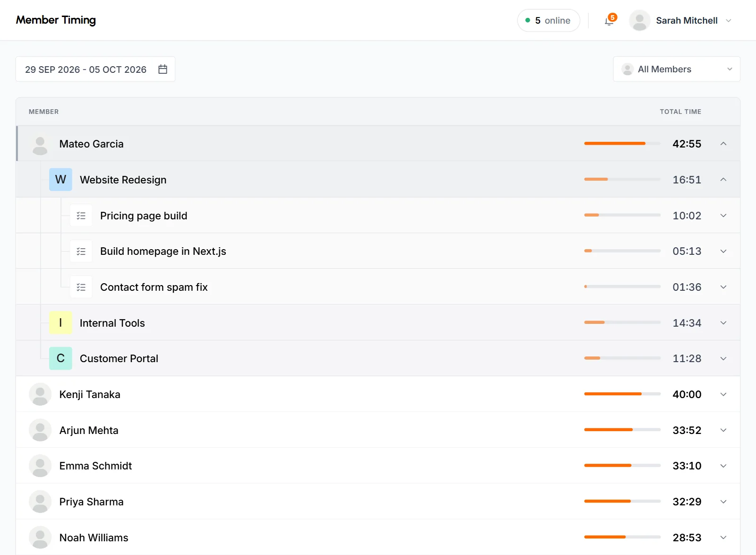This screenshot has width=756, height=555.
Task: Click the avatar icon in All Members filter
Action: point(627,69)
